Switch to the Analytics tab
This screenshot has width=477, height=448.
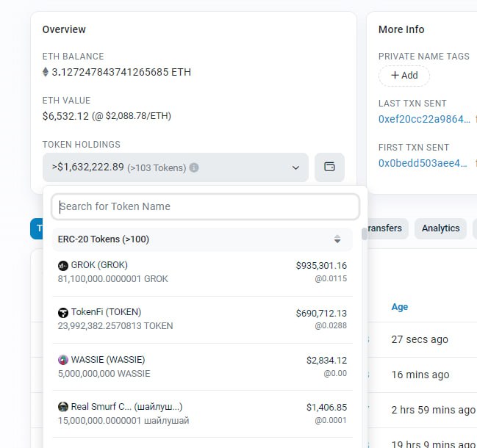tap(440, 228)
